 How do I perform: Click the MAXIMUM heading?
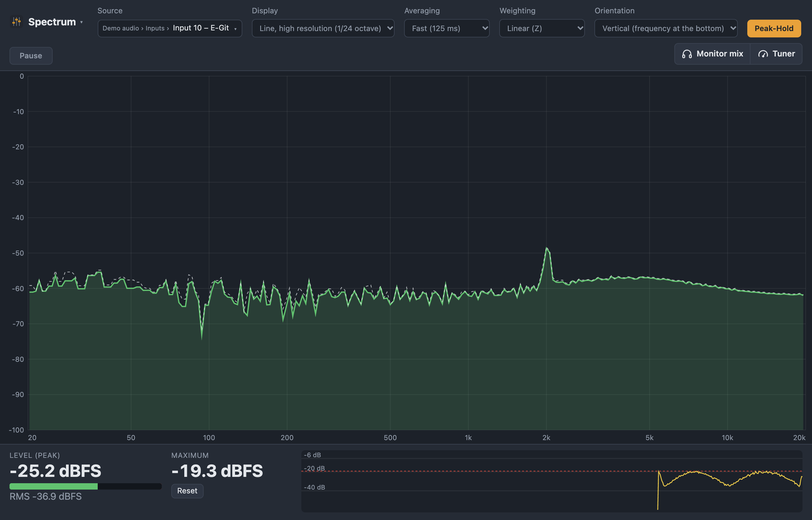[190, 456]
